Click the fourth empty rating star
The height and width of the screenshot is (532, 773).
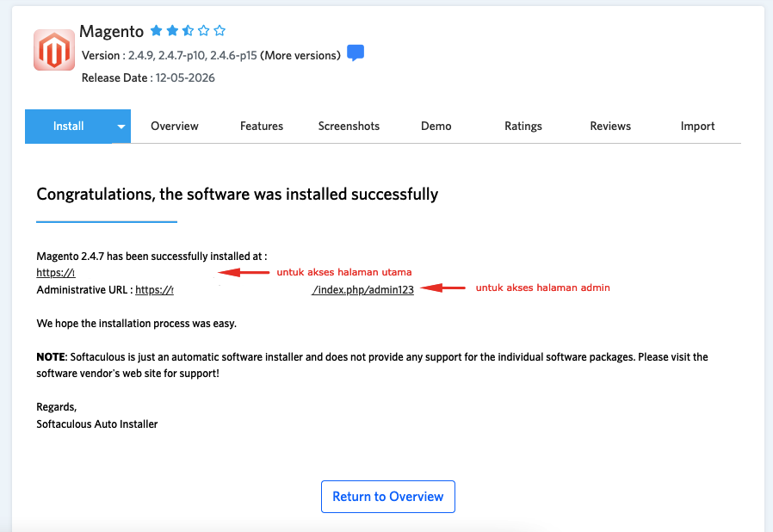tap(204, 31)
